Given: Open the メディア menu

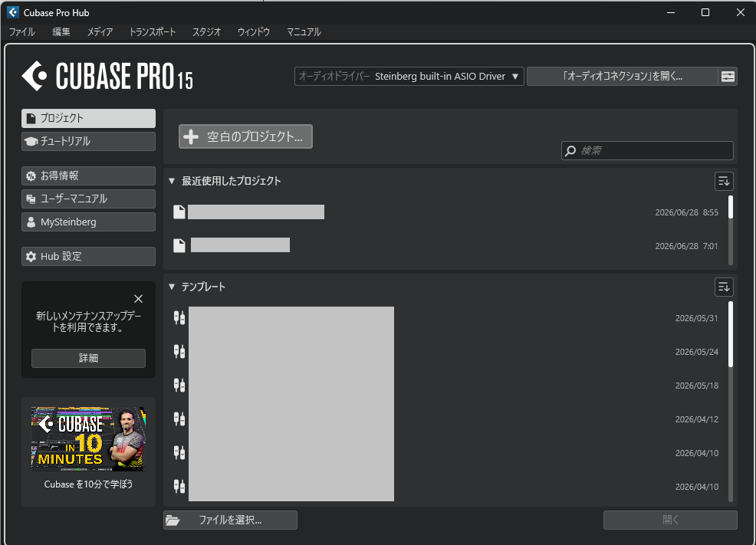Looking at the screenshot, I should click(x=100, y=31).
